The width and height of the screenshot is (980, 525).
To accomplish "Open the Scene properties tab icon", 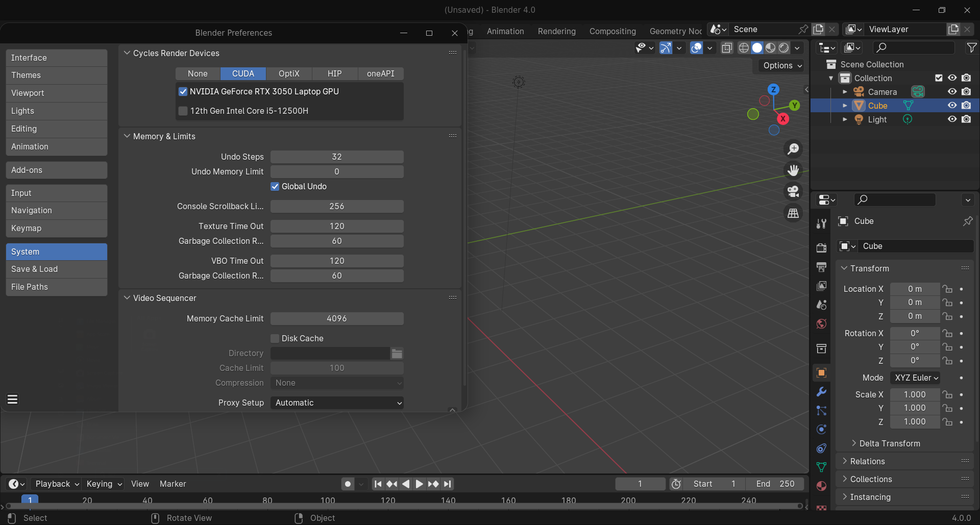I will (x=821, y=305).
